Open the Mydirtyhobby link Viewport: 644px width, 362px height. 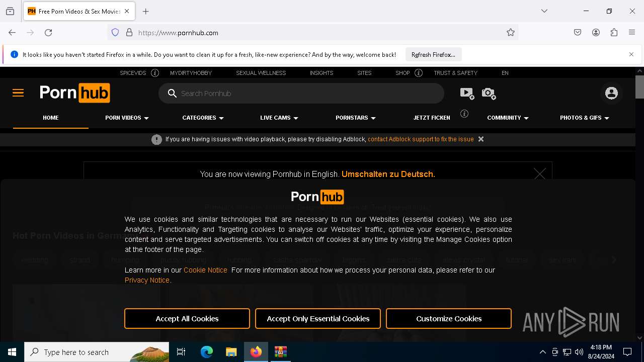191,73
